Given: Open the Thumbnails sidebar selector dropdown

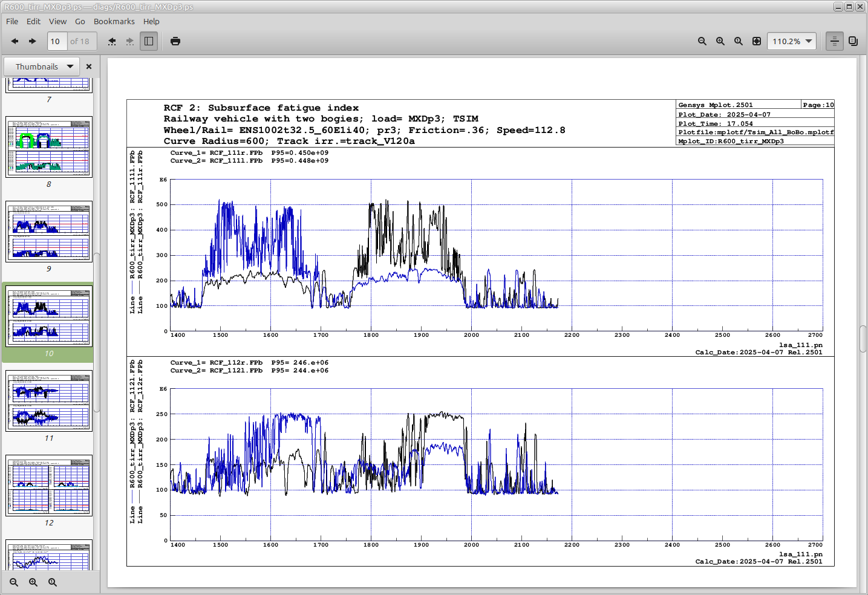Looking at the screenshot, I should coord(42,67).
